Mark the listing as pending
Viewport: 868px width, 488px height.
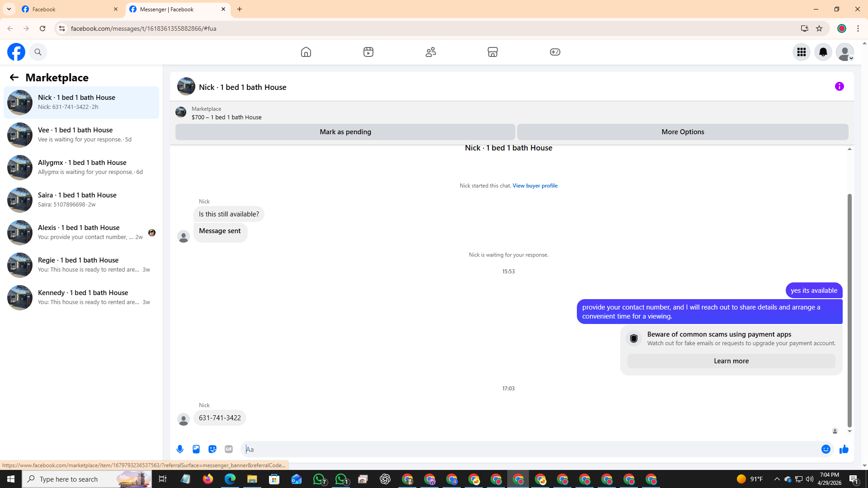tap(345, 132)
